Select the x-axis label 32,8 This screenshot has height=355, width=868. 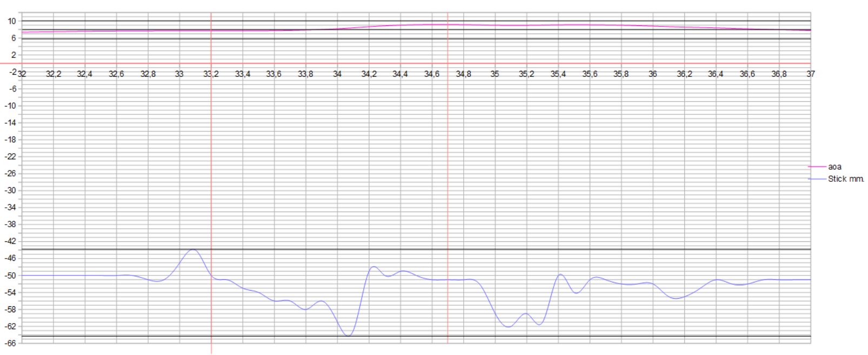pyautogui.click(x=148, y=74)
